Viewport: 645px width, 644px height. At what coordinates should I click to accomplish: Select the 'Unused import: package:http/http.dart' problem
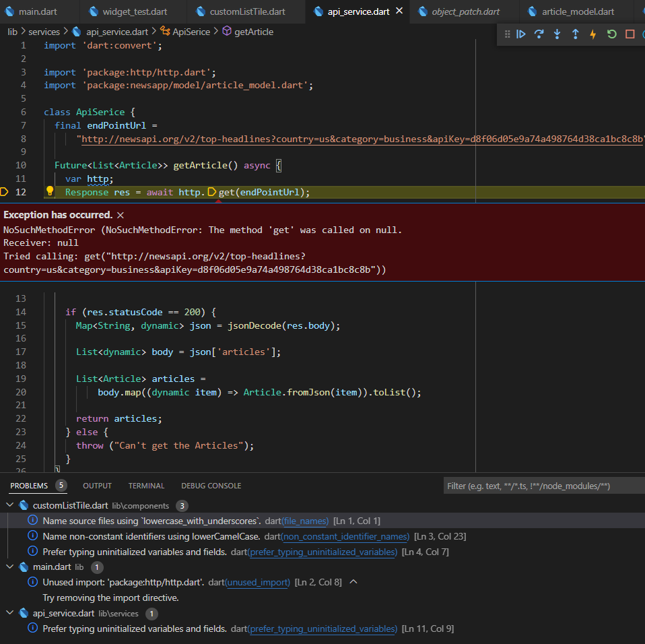click(322, 582)
